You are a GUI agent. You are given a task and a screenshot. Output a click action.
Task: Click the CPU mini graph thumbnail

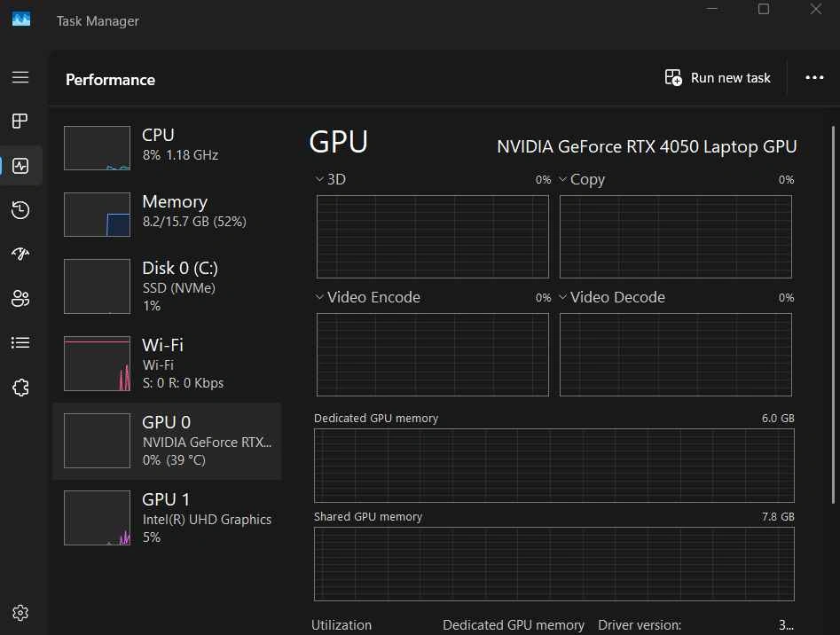tap(97, 148)
